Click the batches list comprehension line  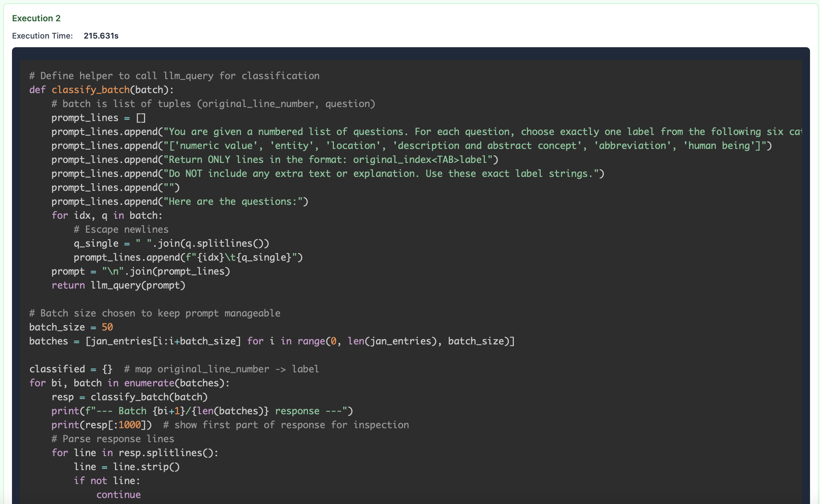[272, 341]
